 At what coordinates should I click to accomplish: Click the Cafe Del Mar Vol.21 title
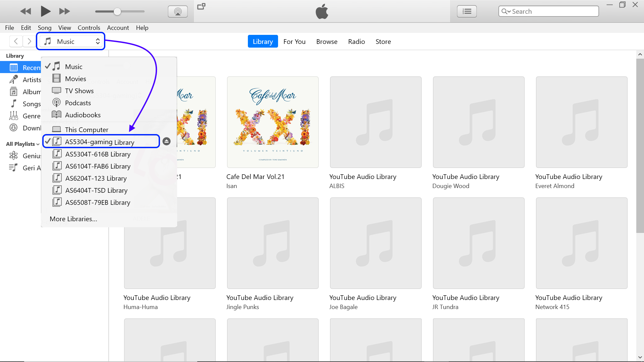pos(255,177)
